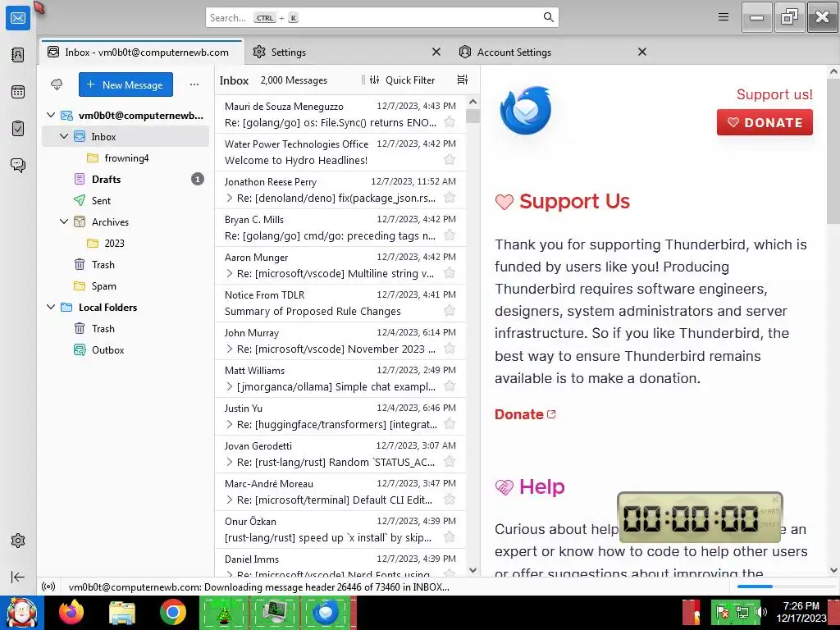Screen dimensions: 840x630
Task: Click the New Message button
Action: (126, 84)
